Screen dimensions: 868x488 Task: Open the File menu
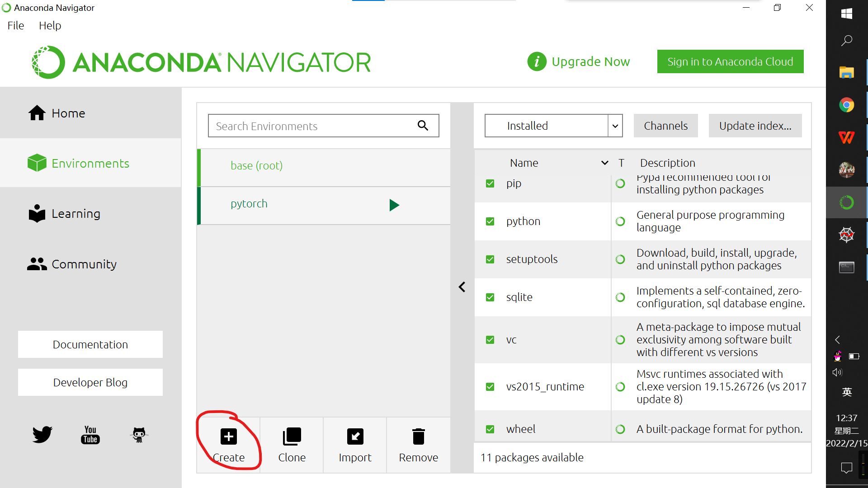pyautogui.click(x=16, y=26)
